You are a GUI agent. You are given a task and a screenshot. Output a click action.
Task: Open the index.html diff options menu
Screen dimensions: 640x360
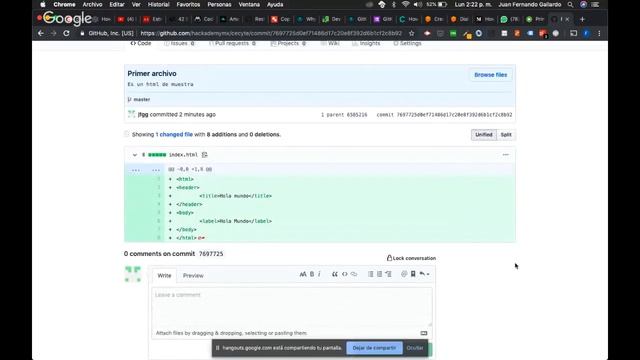click(x=506, y=155)
